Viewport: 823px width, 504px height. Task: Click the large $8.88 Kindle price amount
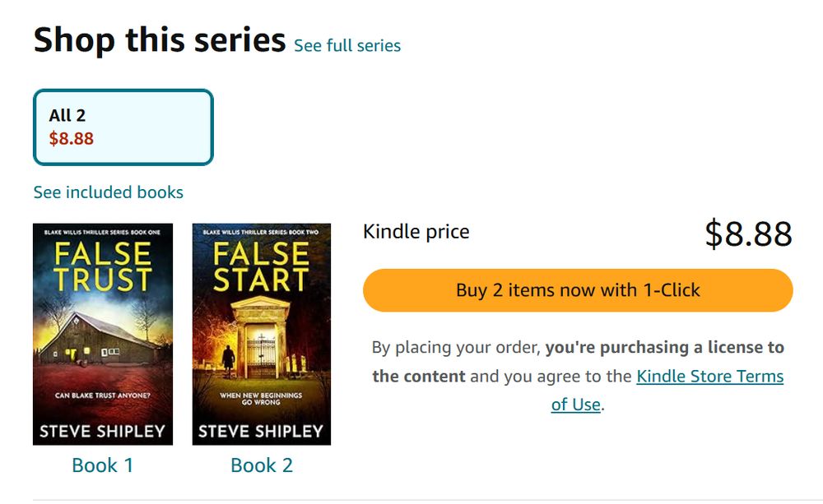tap(748, 234)
